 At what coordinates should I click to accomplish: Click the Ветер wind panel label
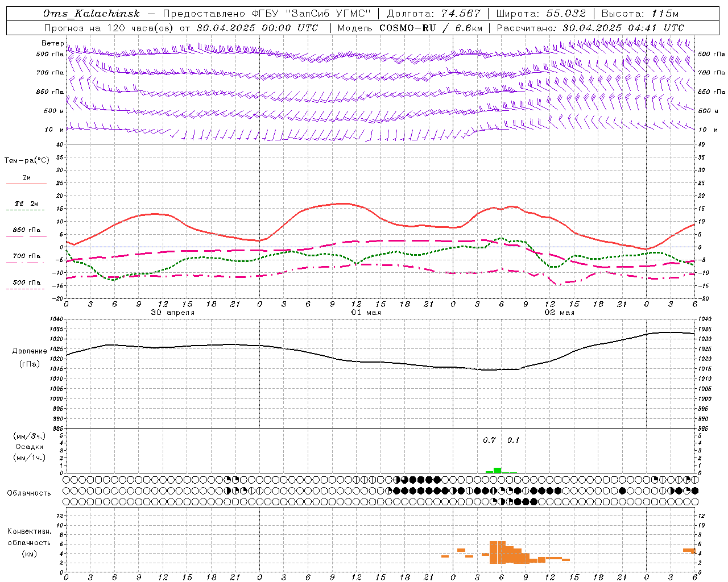[52, 43]
